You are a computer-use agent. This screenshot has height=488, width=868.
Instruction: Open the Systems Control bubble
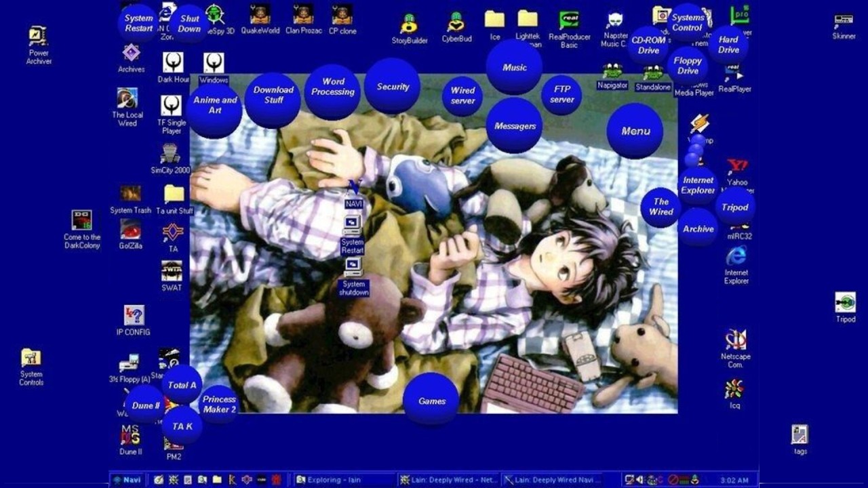point(687,23)
